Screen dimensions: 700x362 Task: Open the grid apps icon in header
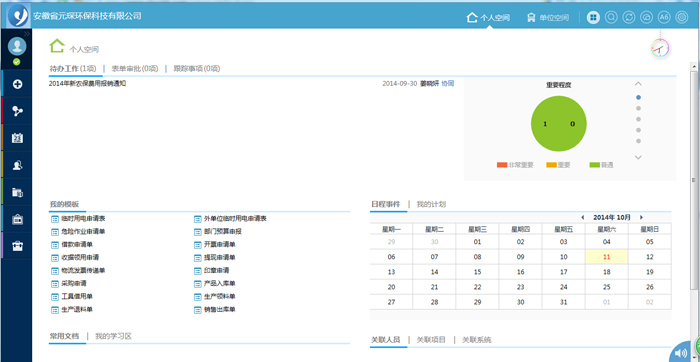click(593, 17)
